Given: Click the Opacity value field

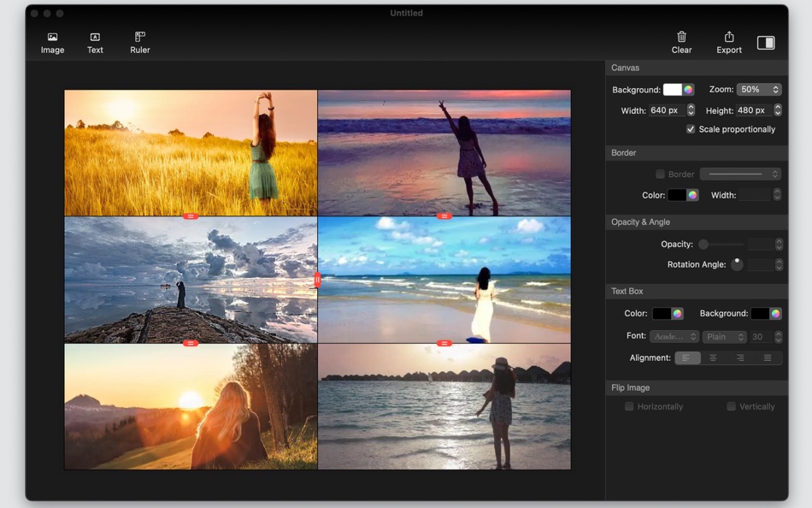Looking at the screenshot, I should click(x=761, y=244).
